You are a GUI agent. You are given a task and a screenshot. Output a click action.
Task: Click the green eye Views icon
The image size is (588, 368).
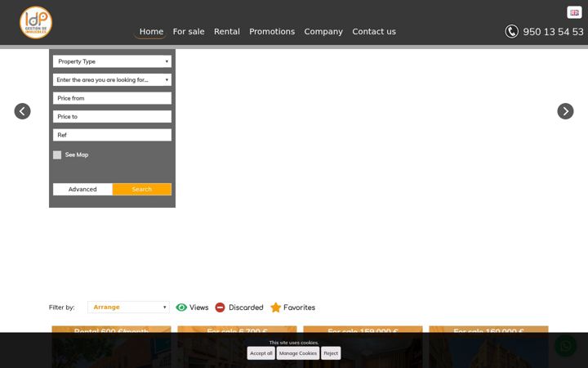coord(181,307)
